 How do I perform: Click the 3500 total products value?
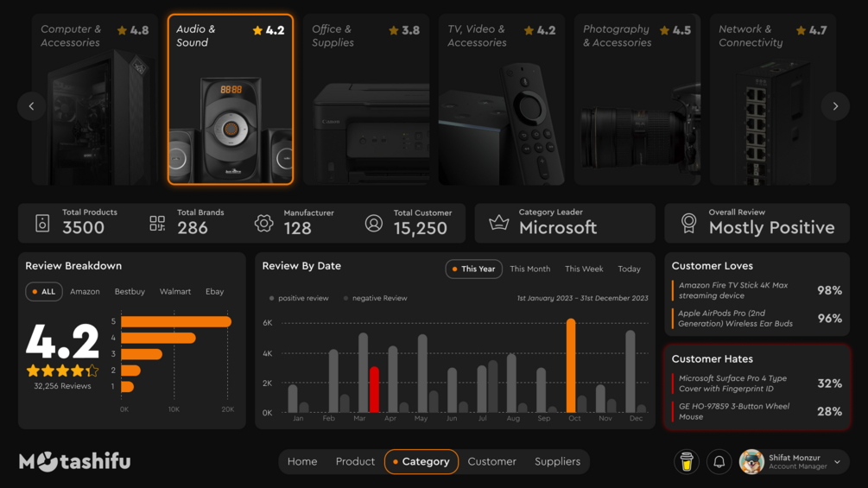coord(83,227)
